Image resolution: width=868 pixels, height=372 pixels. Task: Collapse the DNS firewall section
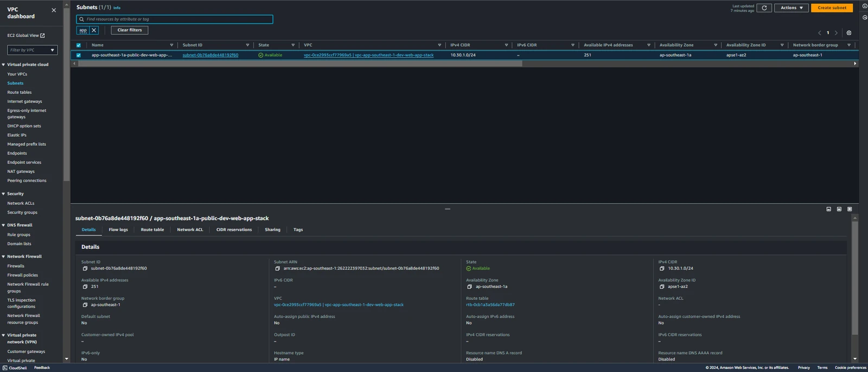(x=3, y=225)
